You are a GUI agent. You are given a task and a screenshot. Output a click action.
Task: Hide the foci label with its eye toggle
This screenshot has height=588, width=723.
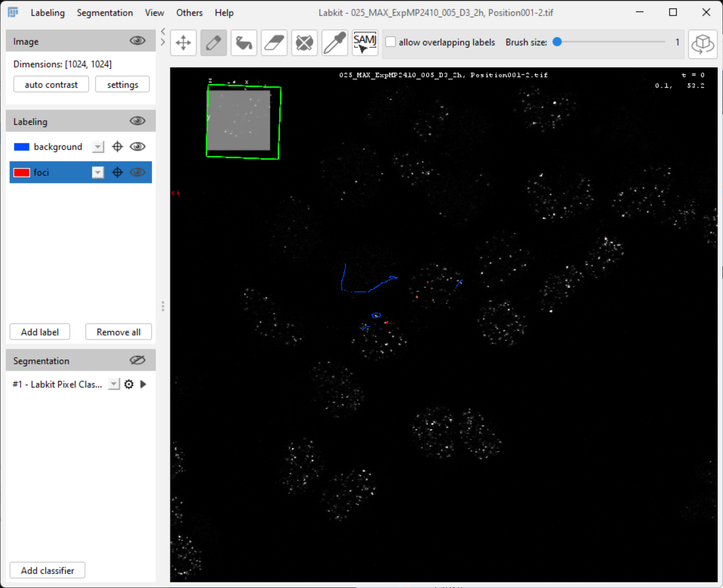coord(137,172)
